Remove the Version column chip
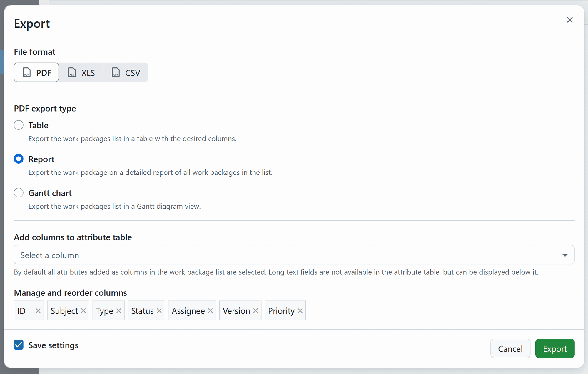The height and width of the screenshot is (374, 588). (255, 310)
